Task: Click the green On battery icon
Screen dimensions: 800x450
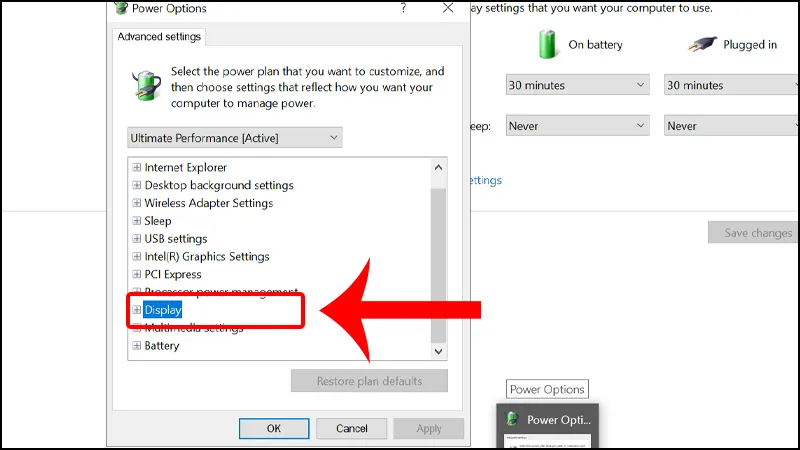Action: [546, 44]
